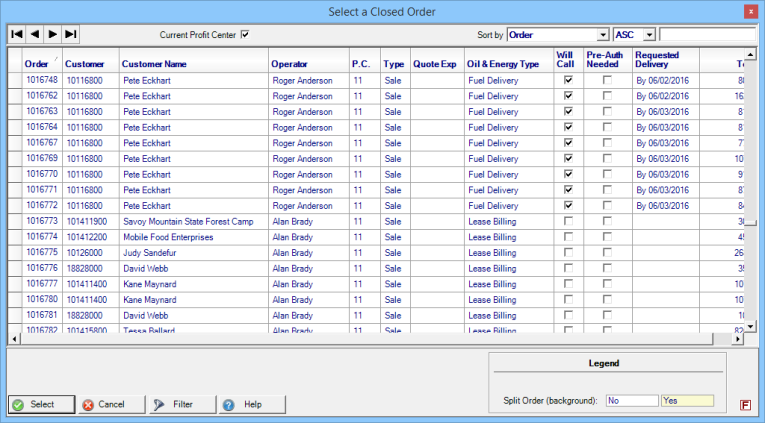Toggle the Current Profit Center checkbox

click(x=245, y=35)
